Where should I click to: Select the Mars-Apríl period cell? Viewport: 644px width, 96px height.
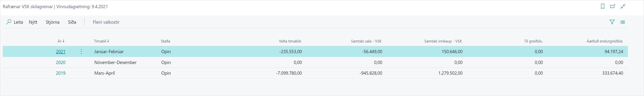[105, 73]
